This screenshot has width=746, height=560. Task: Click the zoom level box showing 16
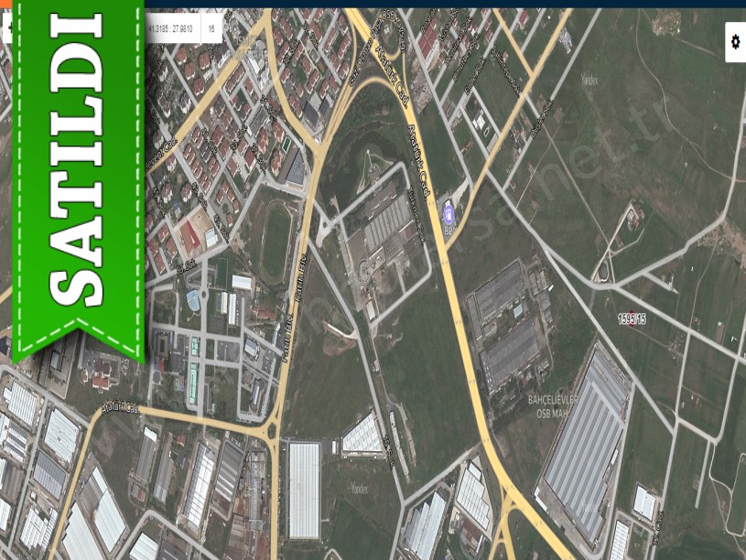pos(211,28)
